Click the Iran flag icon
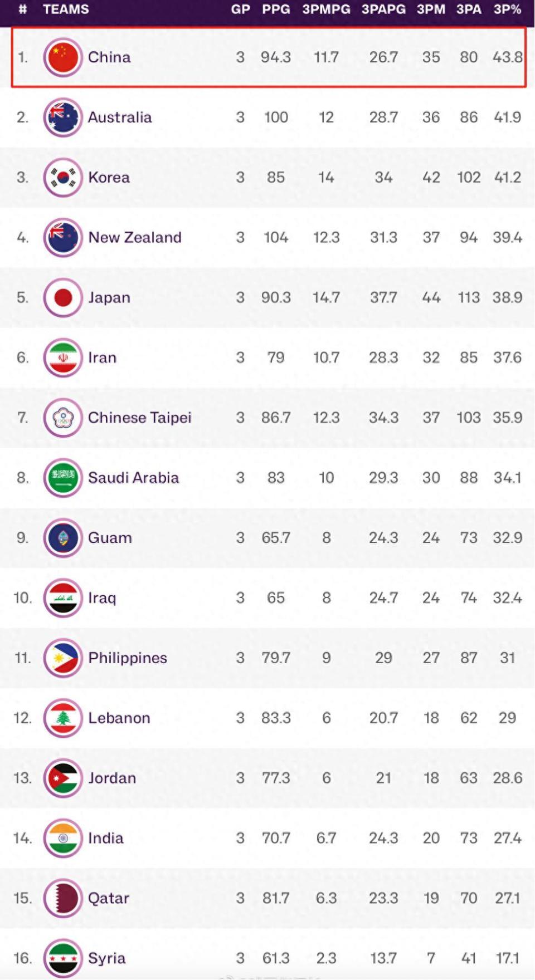 (63, 357)
